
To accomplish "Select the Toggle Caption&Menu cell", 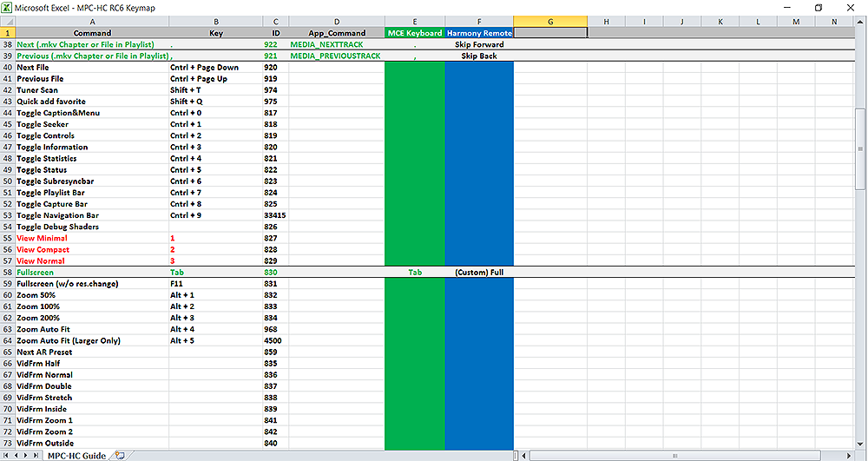I will [x=92, y=113].
